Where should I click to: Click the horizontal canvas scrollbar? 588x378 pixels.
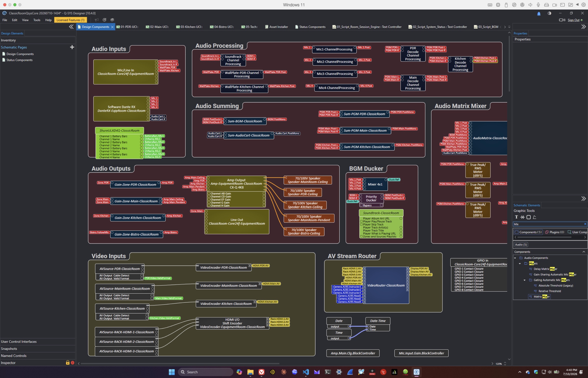[x=180, y=364]
